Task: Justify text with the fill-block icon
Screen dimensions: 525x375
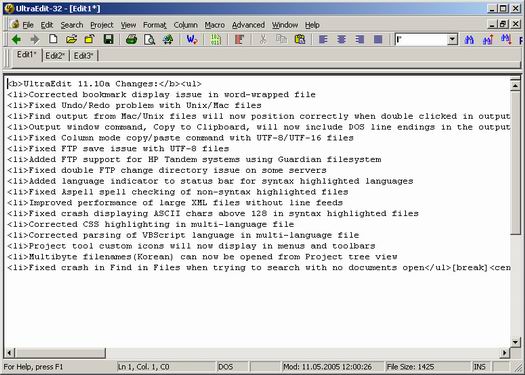Action: [x=378, y=40]
